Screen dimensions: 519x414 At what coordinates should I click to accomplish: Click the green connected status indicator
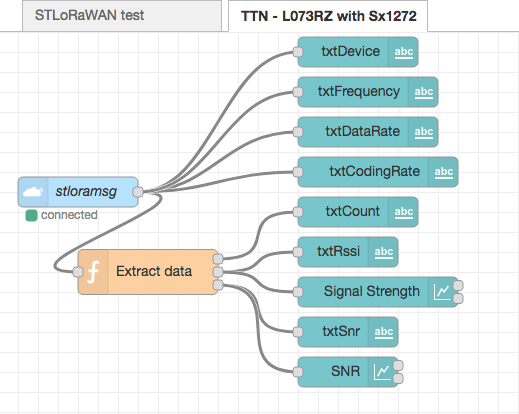tap(31, 215)
